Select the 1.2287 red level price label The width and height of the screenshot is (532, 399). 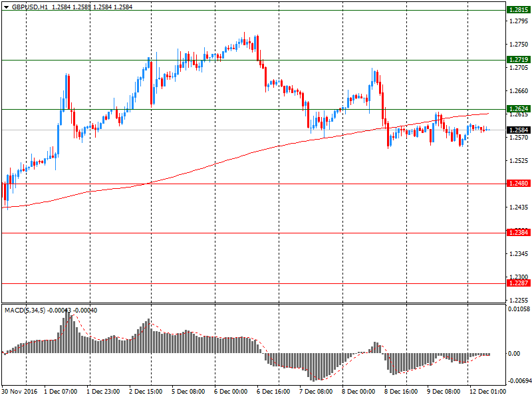[x=519, y=283]
